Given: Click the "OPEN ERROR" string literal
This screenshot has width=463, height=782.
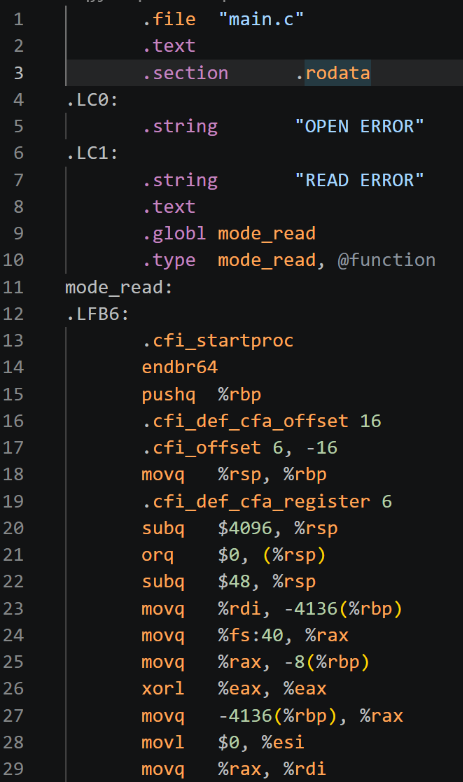Looking at the screenshot, I should (x=360, y=126).
